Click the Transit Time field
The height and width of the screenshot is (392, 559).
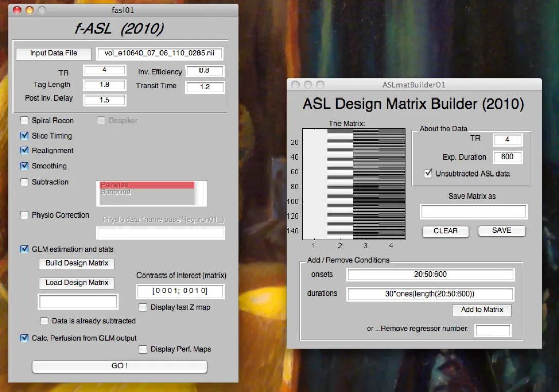click(205, 87)
